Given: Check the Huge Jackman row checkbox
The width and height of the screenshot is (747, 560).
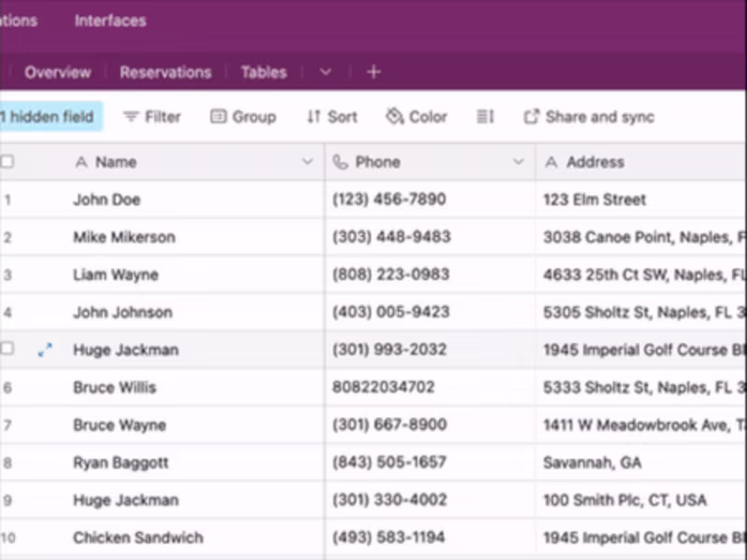Looking at the screenshot, I should pyautogui.click(x=7, y=349).
